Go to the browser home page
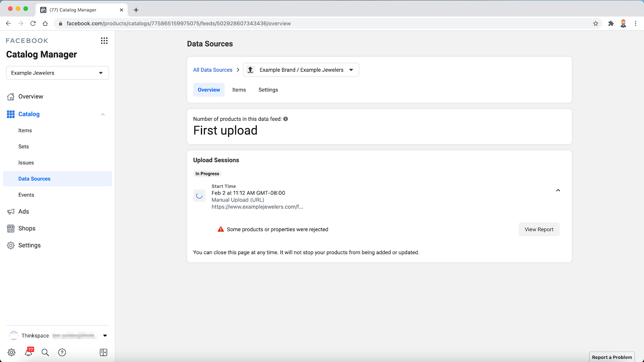 (45, 23)
